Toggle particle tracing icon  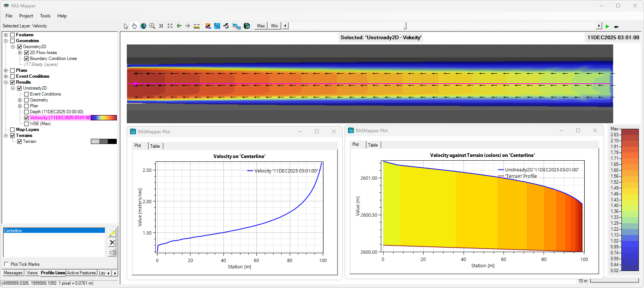(x=217, y=26)
